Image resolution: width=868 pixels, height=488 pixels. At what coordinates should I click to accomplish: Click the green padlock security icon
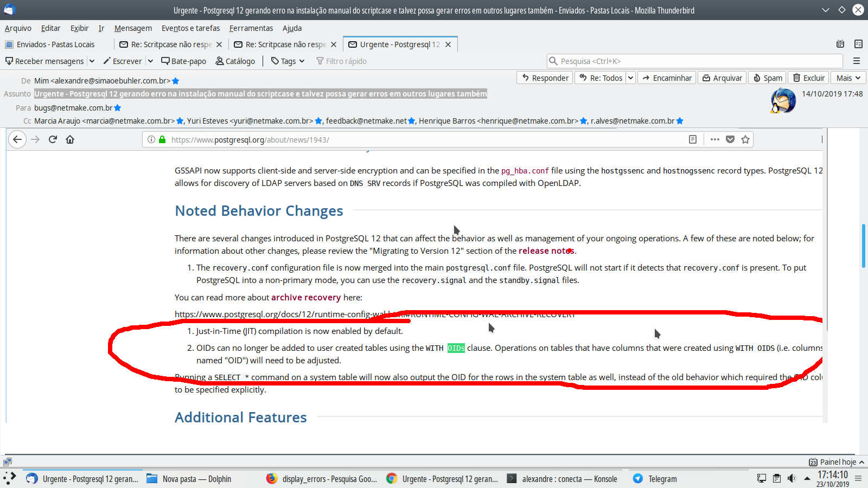(162, 139)
